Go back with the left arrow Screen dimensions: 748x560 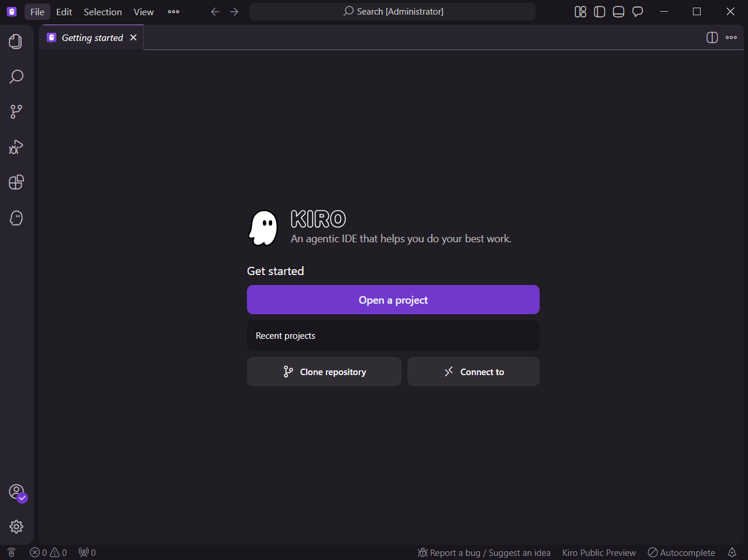(215, 12)
